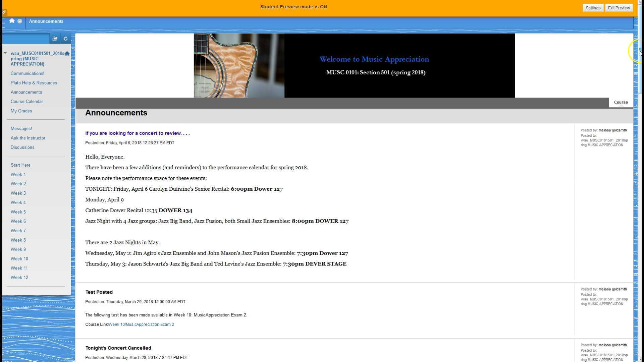Click the course menu folder view icon

[55, 39]
